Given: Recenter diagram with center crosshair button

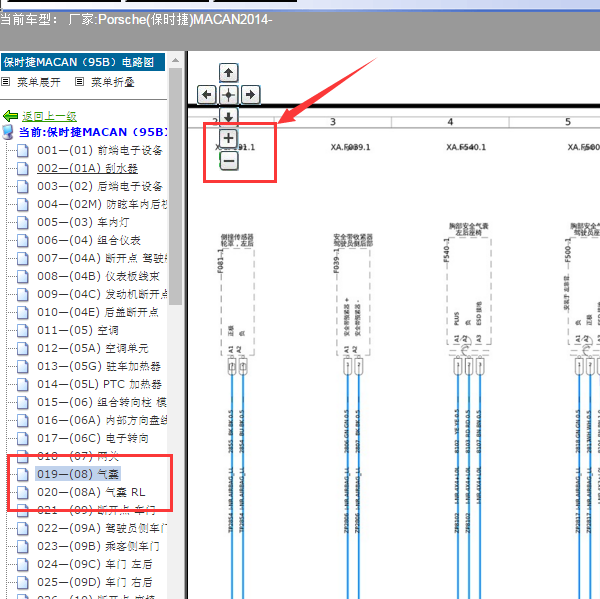Looking at the screenshot, I should (x=228, y=95).
